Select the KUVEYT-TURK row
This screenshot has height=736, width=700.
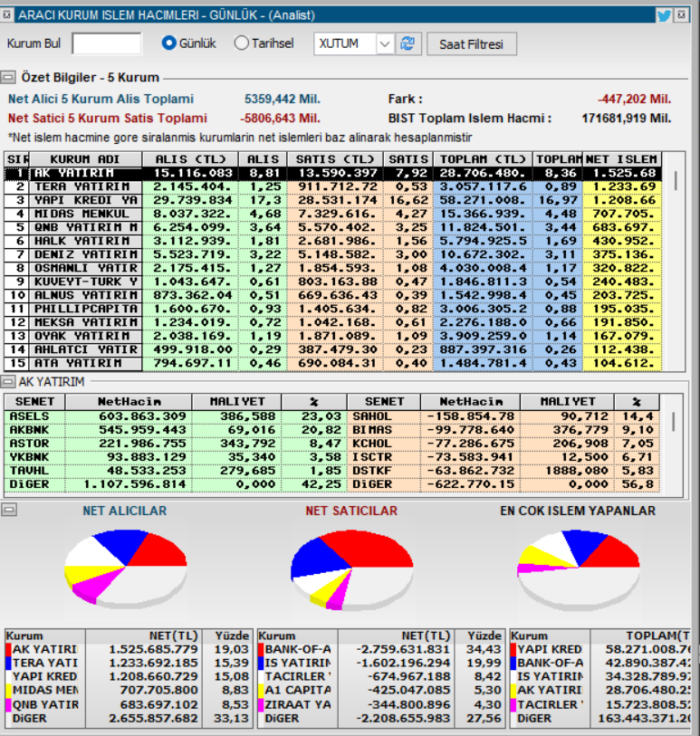(333, 282)
